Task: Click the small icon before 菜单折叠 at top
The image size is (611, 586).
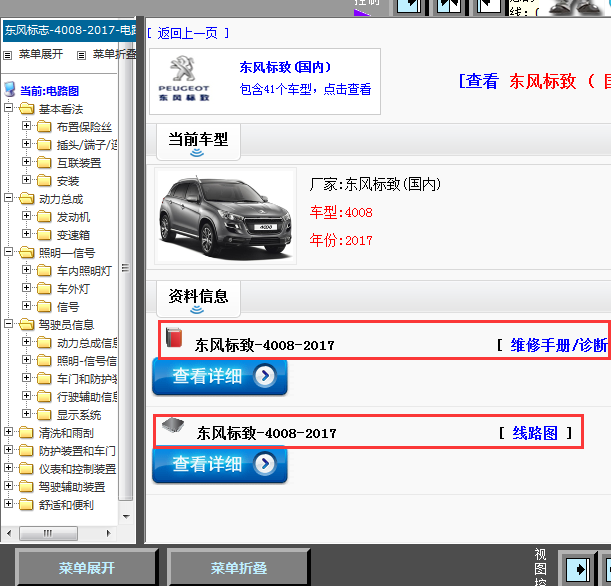Action: point(81,55)
